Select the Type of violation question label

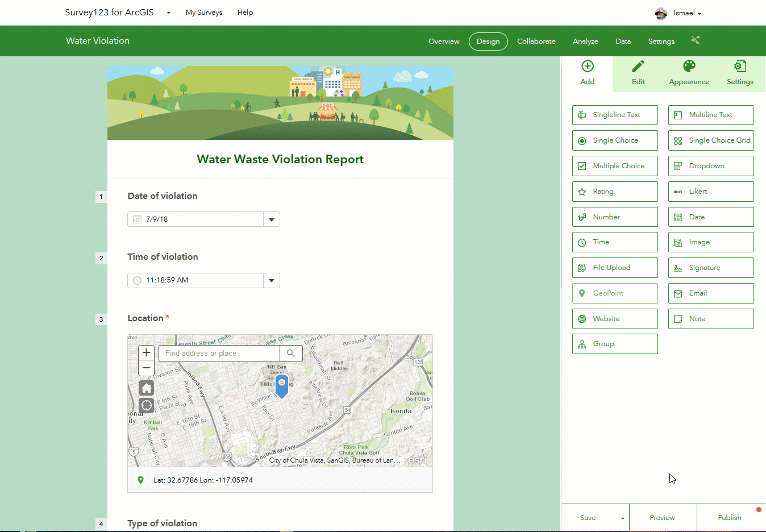click(163, 523)
